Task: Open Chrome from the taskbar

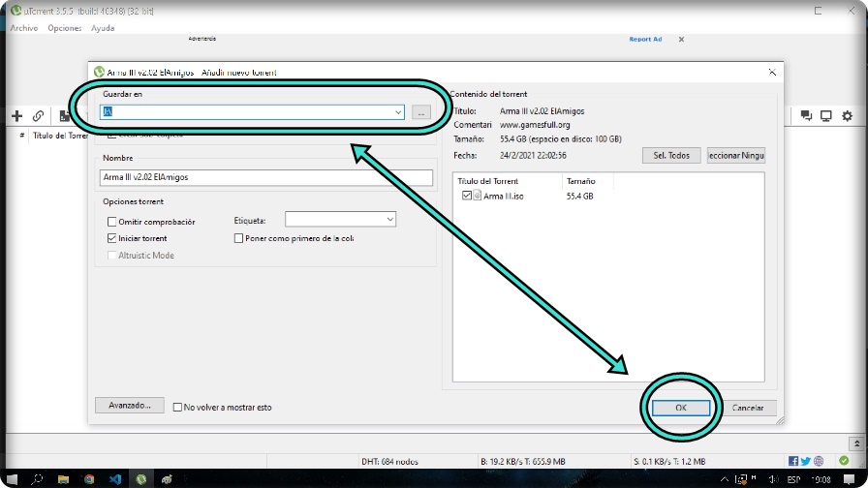Action: [x=89, y=479]
